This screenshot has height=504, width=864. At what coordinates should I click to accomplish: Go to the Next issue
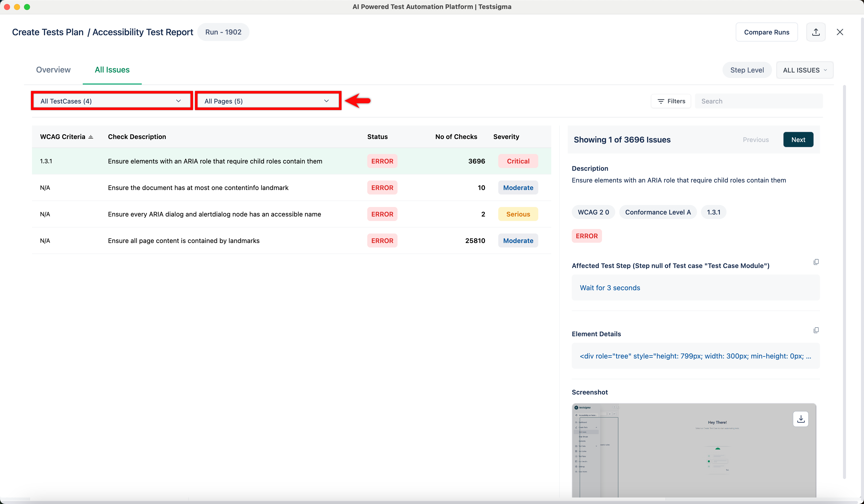[798, 139]
